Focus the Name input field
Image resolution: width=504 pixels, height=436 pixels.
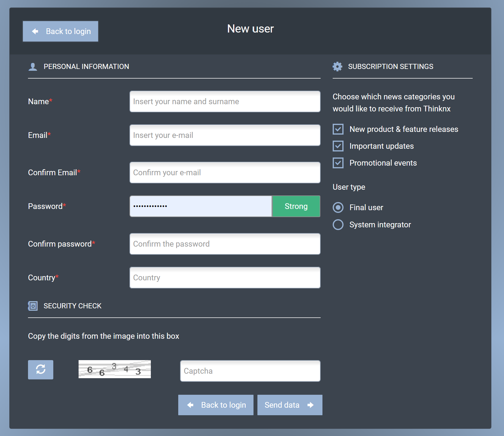225,101
